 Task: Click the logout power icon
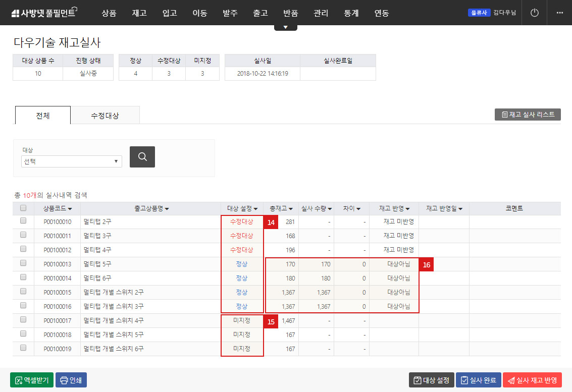534,13
